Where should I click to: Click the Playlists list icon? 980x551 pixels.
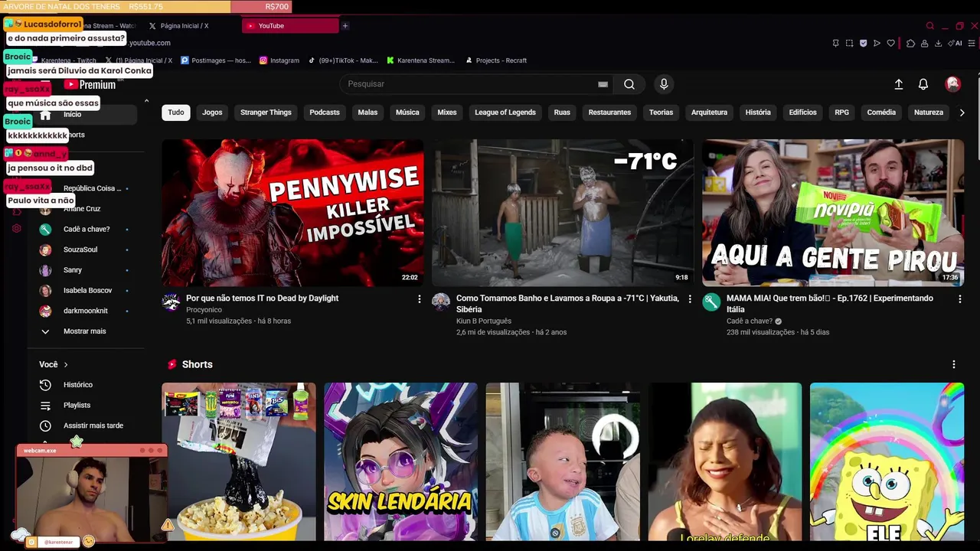[45, 406]
